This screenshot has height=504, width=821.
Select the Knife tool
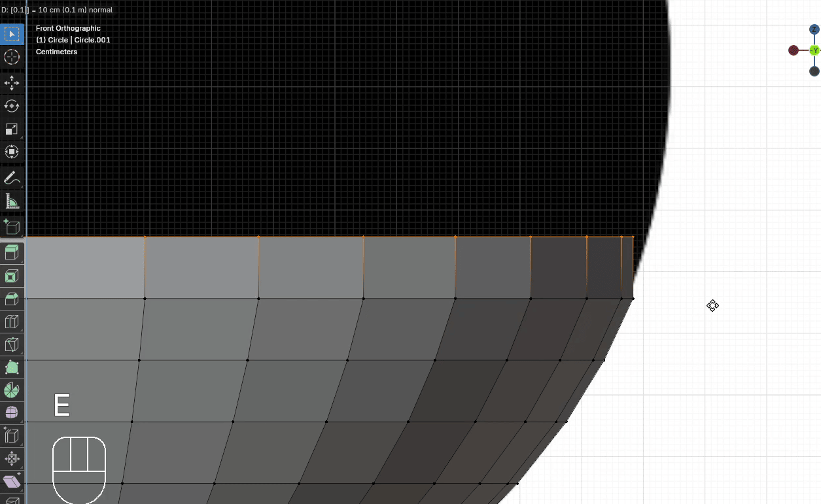[12, 344]
